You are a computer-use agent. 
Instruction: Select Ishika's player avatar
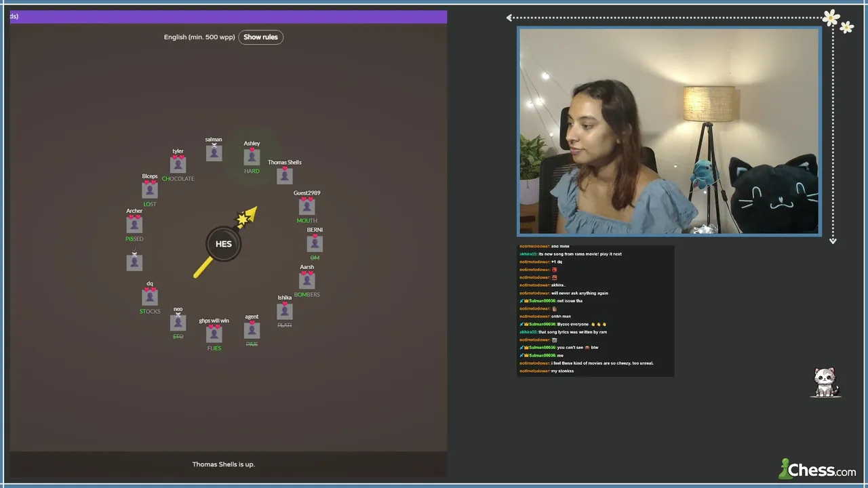click(x=284, y=311)
